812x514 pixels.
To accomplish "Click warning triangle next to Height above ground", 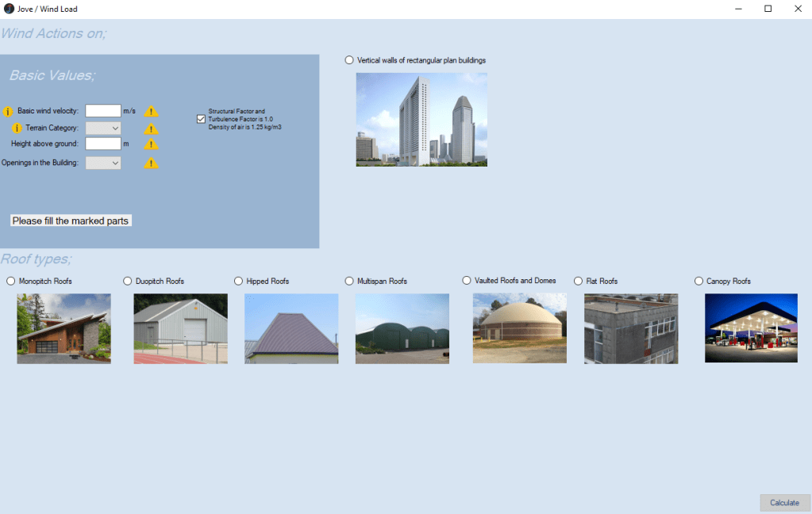I will [151, 144].
